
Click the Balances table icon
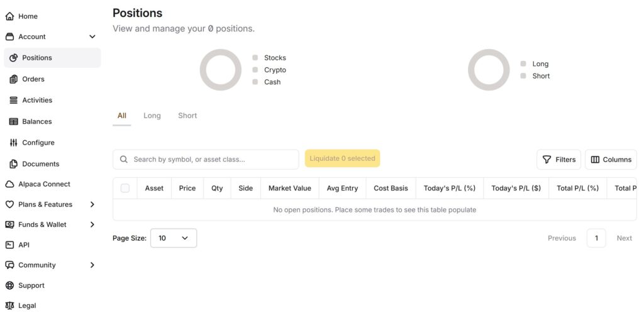pos(14,121)
